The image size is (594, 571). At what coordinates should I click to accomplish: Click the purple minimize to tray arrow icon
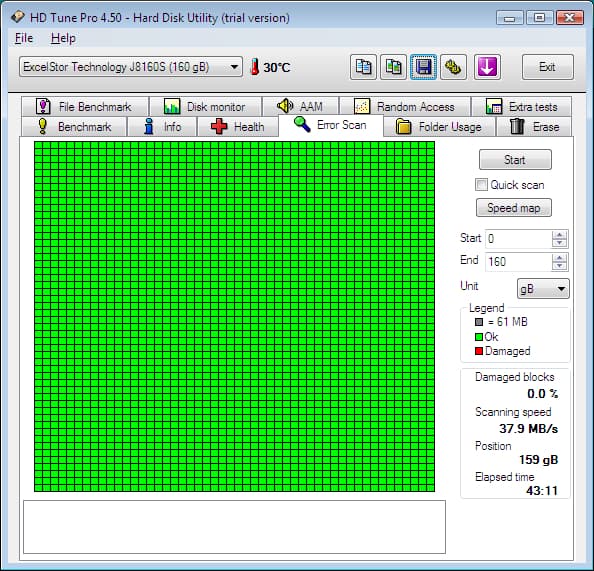(487, 67)
